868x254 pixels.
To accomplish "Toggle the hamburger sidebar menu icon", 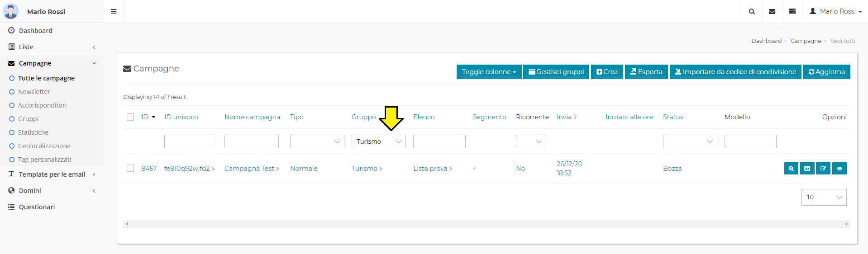I will pyautogui.click(x=114, y=11).
